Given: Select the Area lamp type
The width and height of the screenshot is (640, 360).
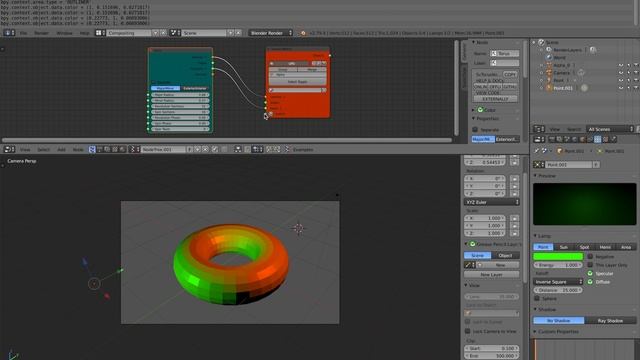Looking at the screenshot, I should [626, 247].
